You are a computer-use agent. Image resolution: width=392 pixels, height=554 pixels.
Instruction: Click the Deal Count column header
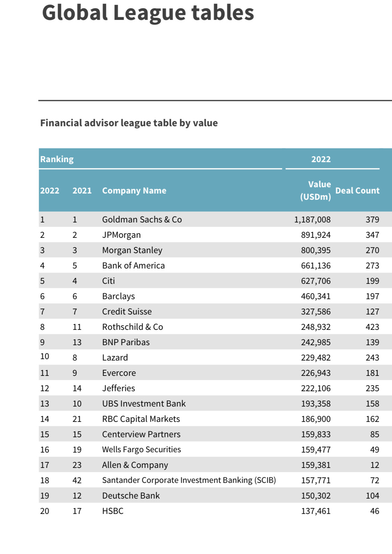pyautogui.click(x=358, y=191)
